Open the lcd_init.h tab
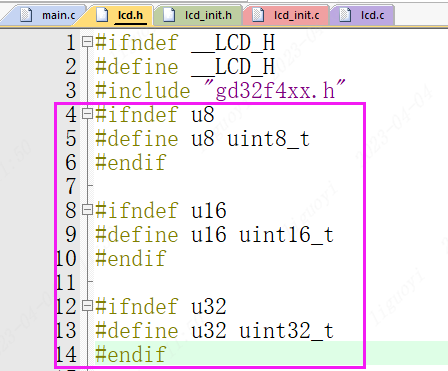 tap(199, 15)
